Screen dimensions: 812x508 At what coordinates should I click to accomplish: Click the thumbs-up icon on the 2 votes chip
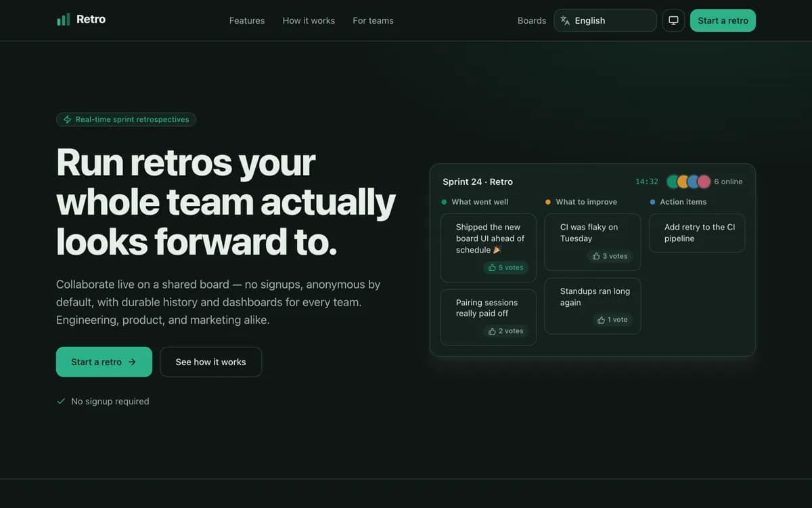(492, 331)
